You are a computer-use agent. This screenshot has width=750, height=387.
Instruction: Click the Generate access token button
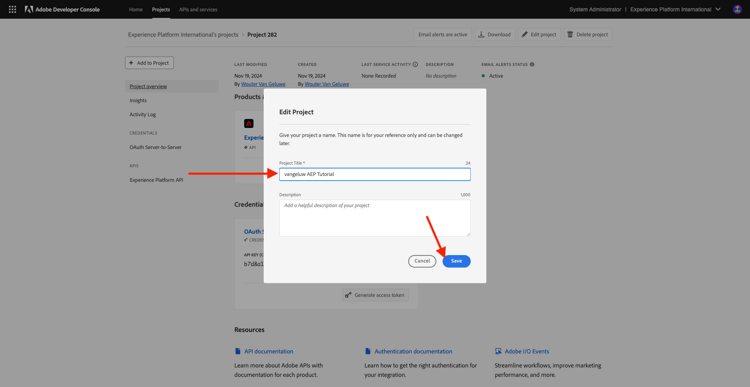tap(375, 295)
